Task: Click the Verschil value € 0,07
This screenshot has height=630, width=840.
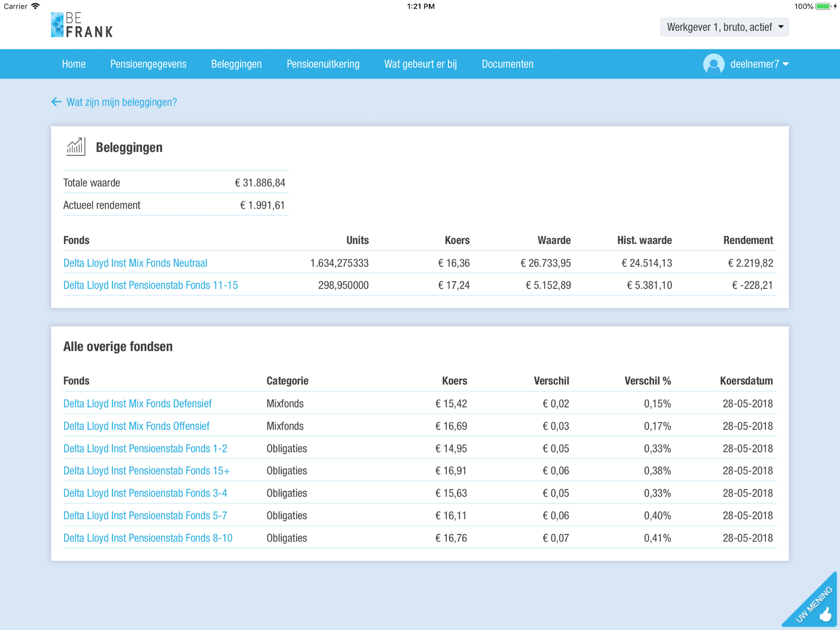Action: tap(556, 538)
